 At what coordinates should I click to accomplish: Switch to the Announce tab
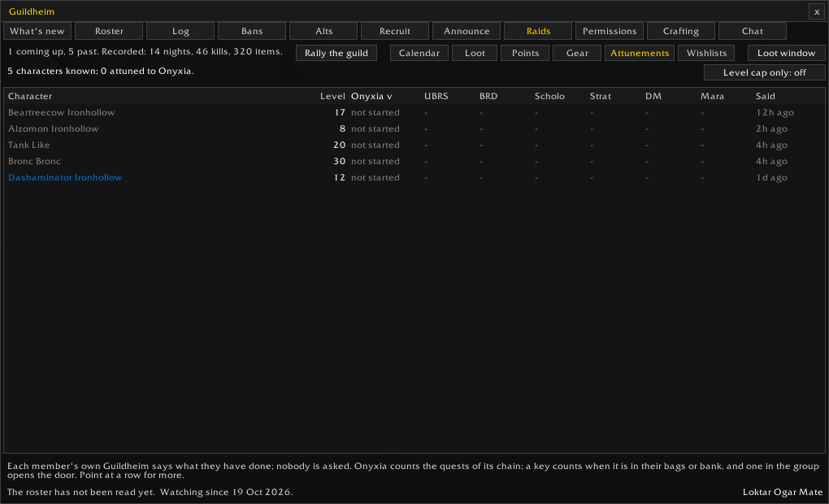[x=467, y=31]
